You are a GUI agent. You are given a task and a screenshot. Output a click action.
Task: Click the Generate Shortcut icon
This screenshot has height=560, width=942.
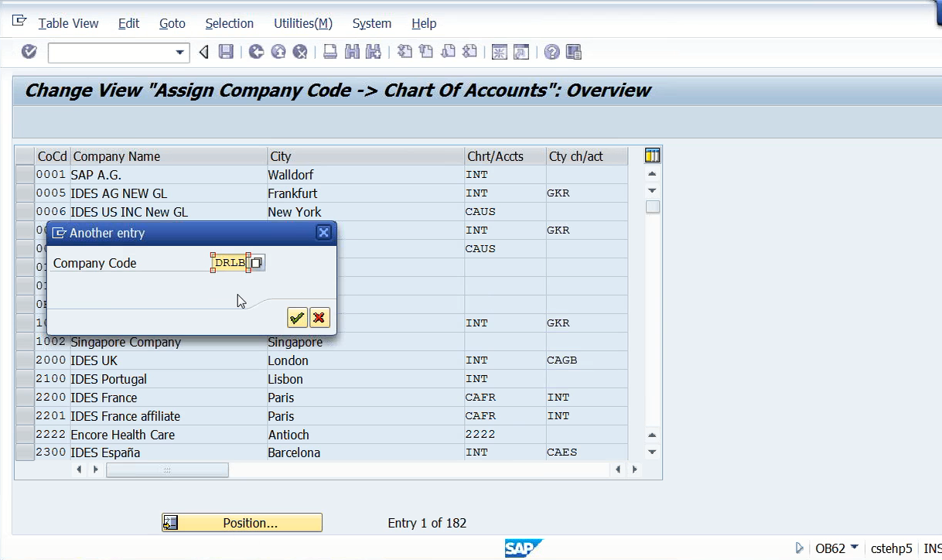coord(521,52)
